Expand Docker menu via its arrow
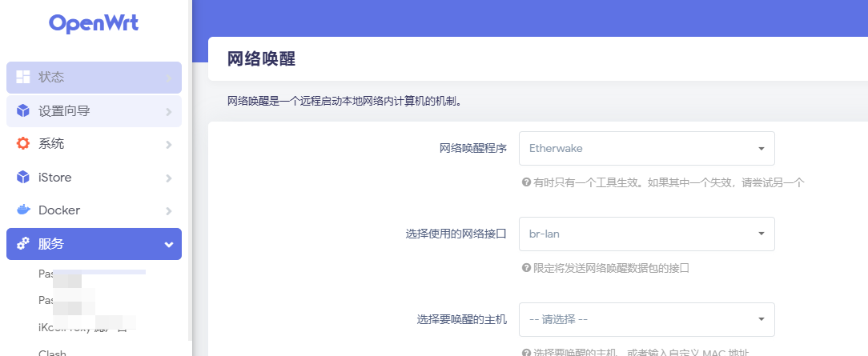The height and width of the screenshot is (356, 868). coord(169,211)
